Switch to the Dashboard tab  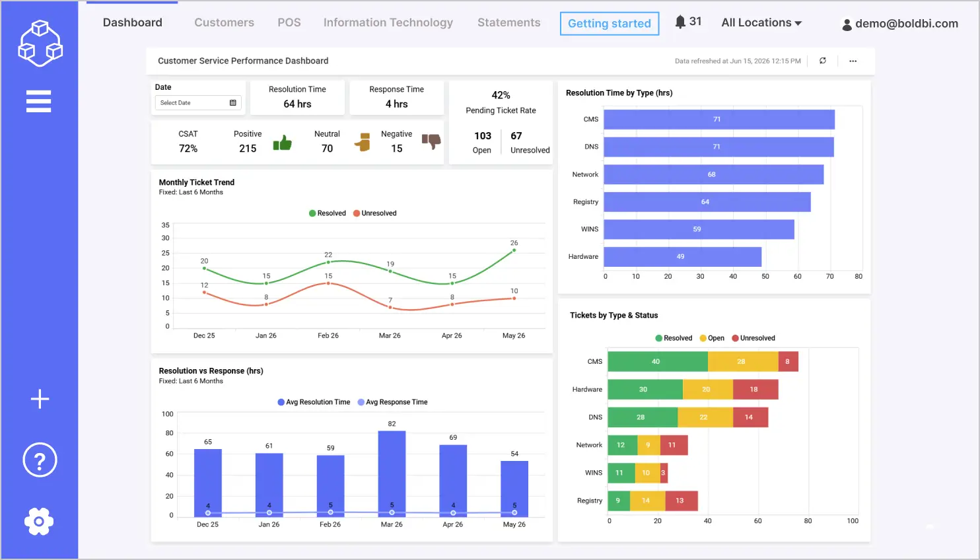click(x=133, y=22)
